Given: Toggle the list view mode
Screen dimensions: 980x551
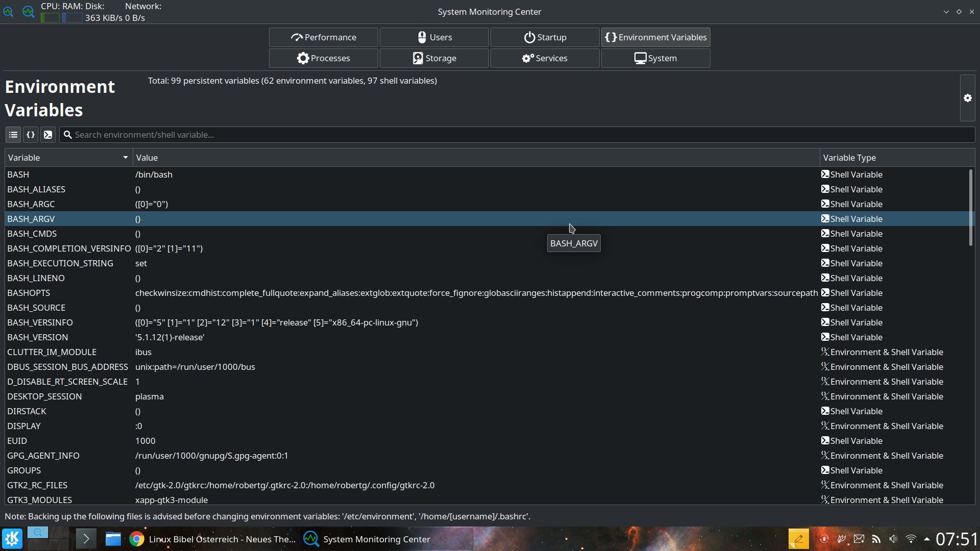Looking at the screenshot, I should coord(12,135).
